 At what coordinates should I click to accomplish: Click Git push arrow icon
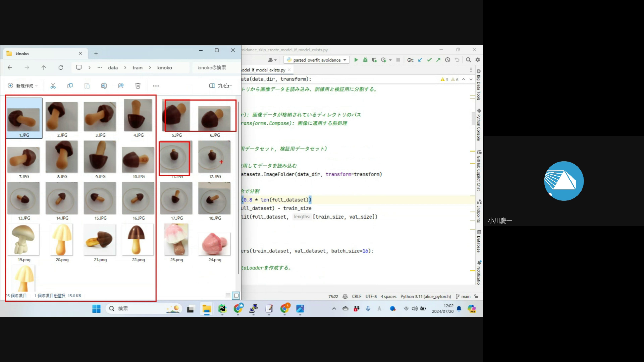coord(438,60)
